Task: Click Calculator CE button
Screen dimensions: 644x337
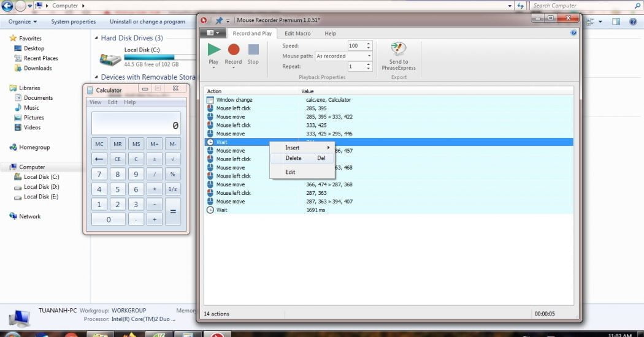Action: click(118, 159)
